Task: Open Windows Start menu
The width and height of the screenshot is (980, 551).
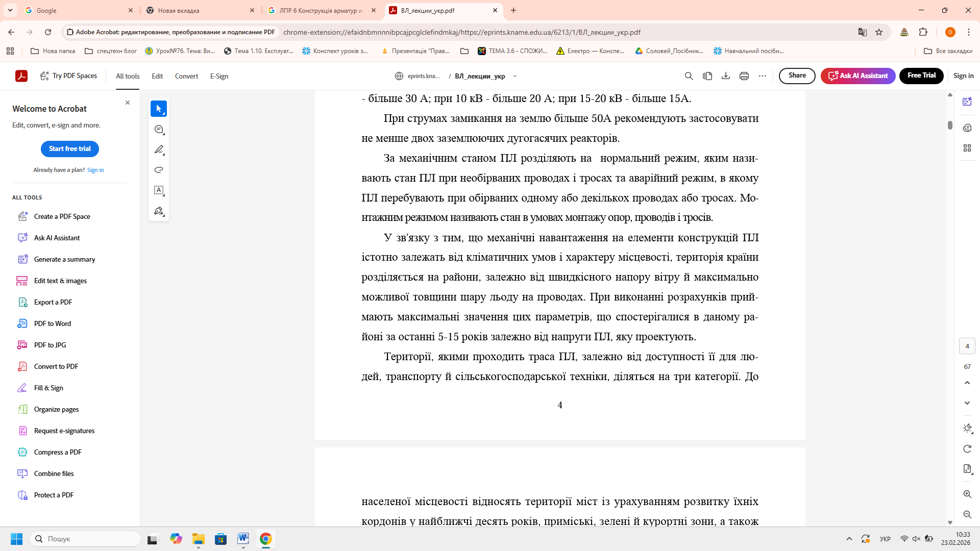Action: (x=16, y=539)
